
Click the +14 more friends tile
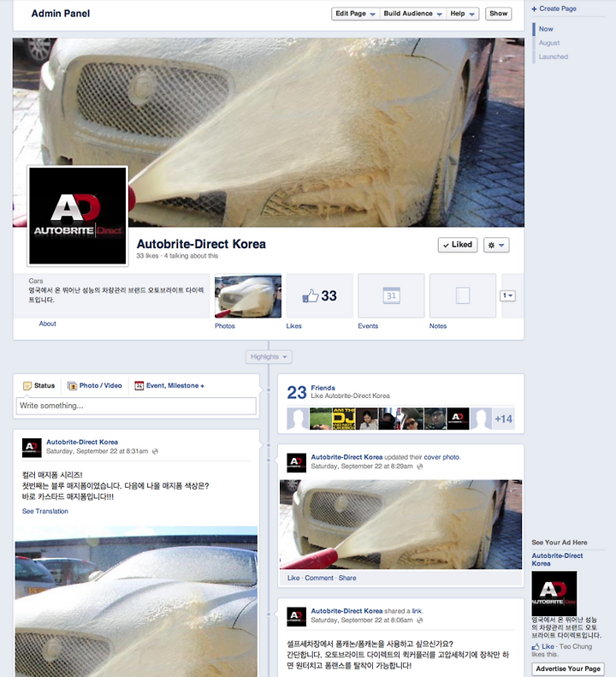[503, 419]
